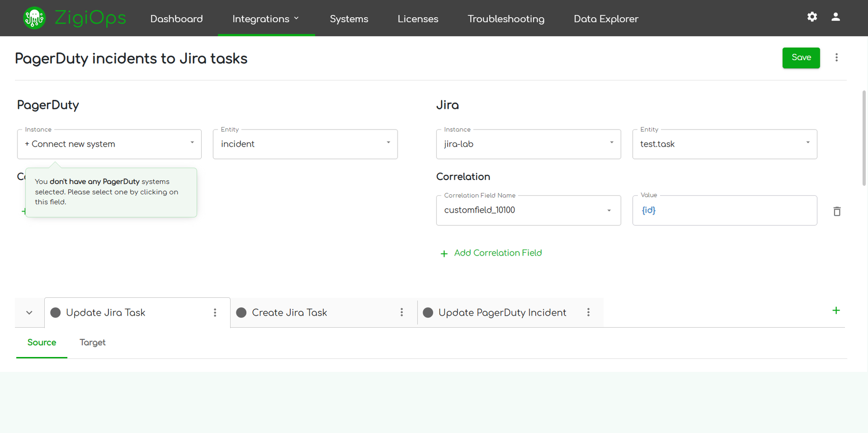Click the ZigiOps brand name
Viewport: 868px width, 433px height.
click(x=90, y=18)
